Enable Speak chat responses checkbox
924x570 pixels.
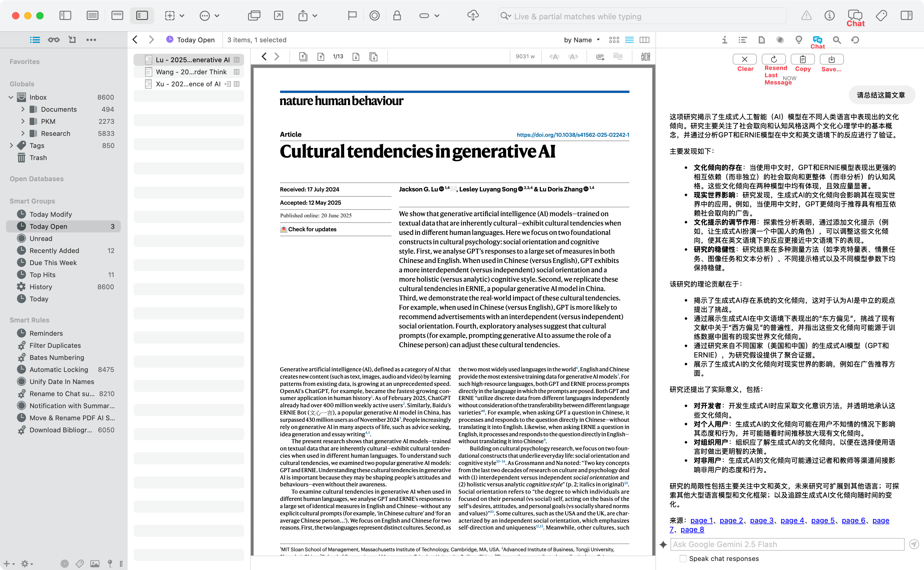683,559
